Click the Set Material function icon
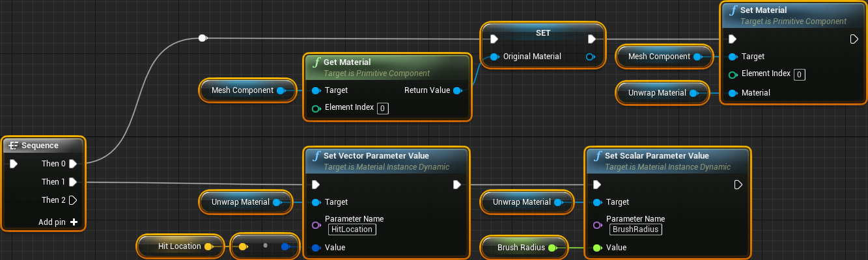This screenshot has height=260, width=868. (x=733, y=10)
